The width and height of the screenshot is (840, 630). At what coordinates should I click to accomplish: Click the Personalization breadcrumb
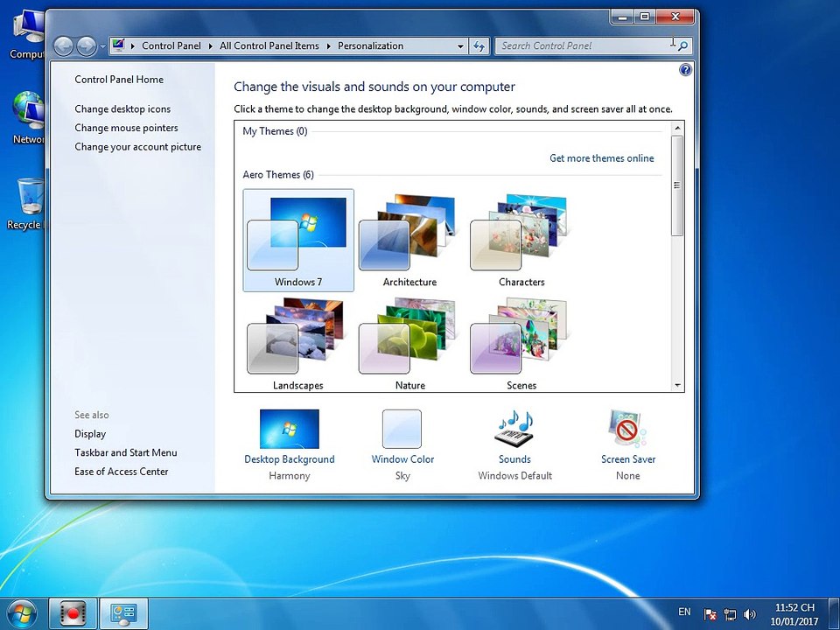371,46
